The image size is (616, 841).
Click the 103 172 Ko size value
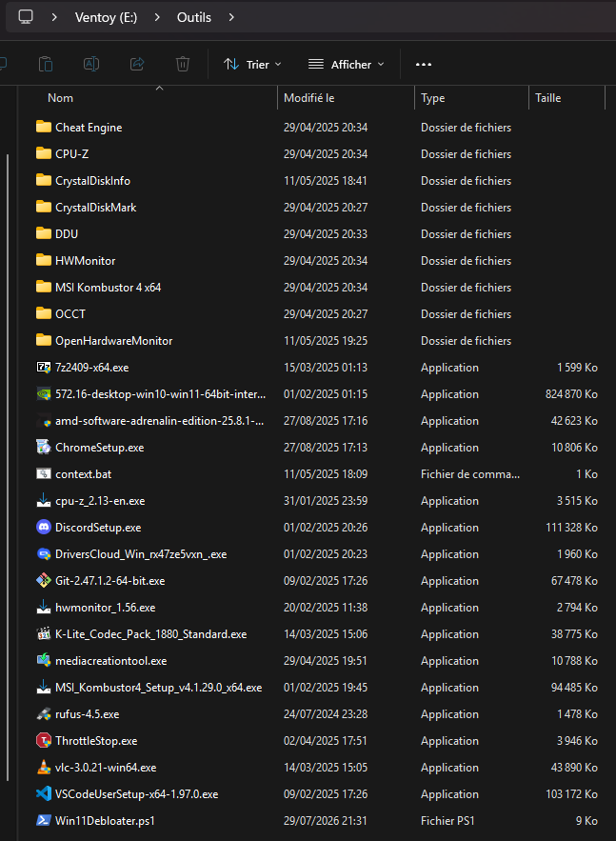coord(571,793)
